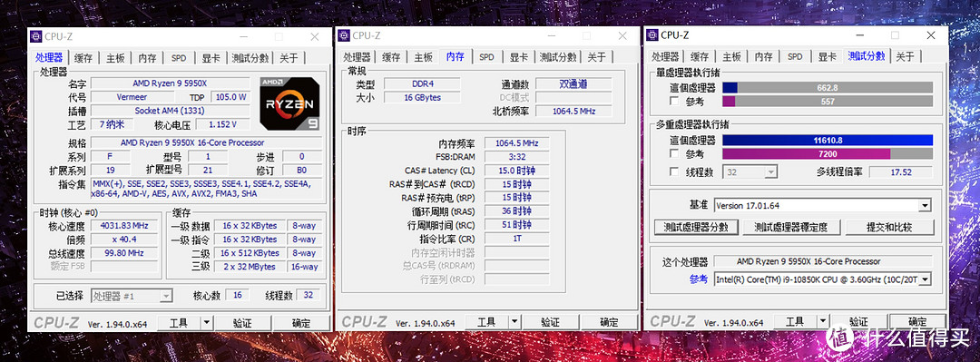The image size is (980, 362).
Task: Open 测試分數 tab in left window
Action: [x=250, y=58]
